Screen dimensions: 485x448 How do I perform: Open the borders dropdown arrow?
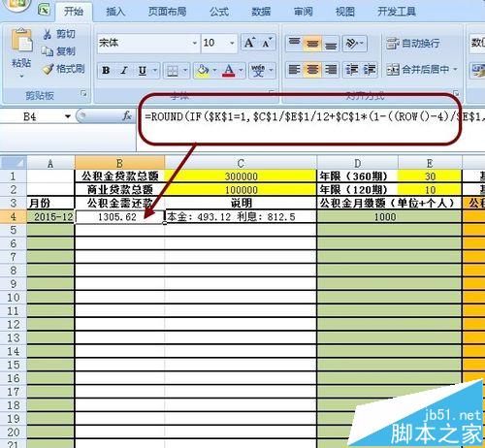(x=185, y=70)
